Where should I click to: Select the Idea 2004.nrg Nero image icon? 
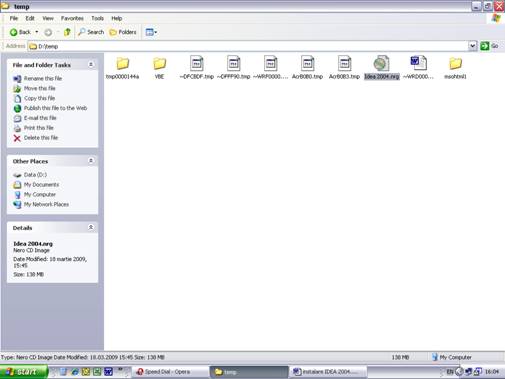(x=381, y=63)
